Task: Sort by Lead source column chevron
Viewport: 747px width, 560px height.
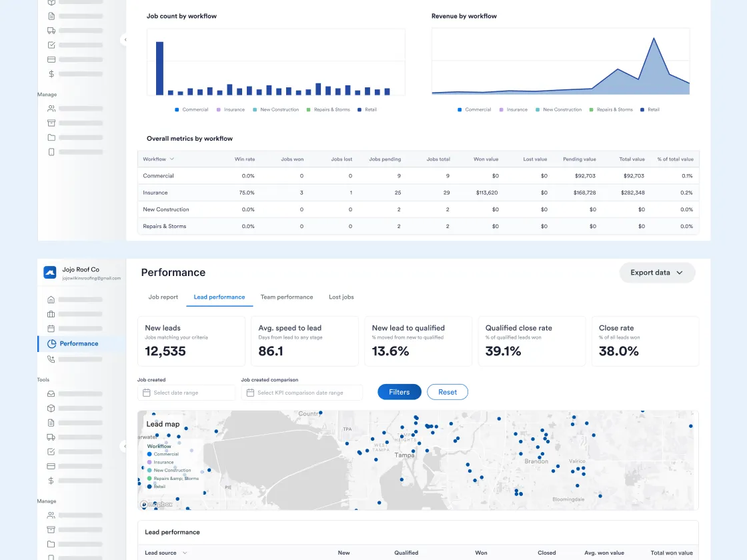Action: [185, 553]
